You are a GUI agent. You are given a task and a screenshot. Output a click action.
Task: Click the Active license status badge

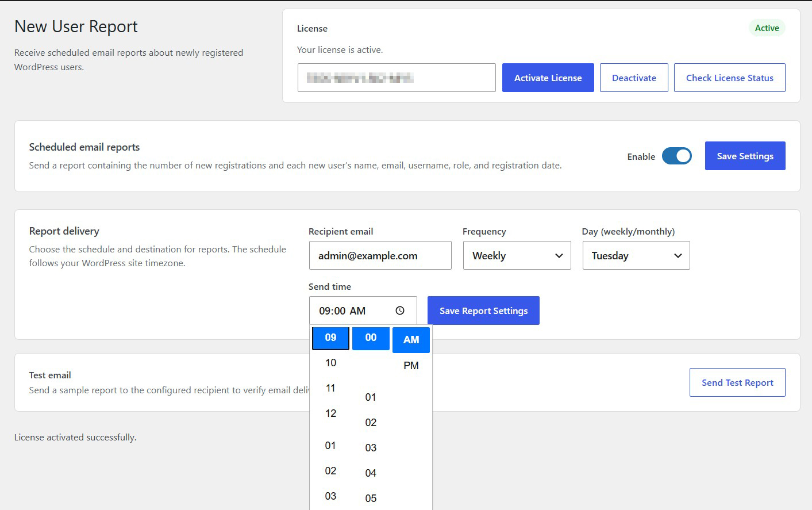(x=767, y=28)
